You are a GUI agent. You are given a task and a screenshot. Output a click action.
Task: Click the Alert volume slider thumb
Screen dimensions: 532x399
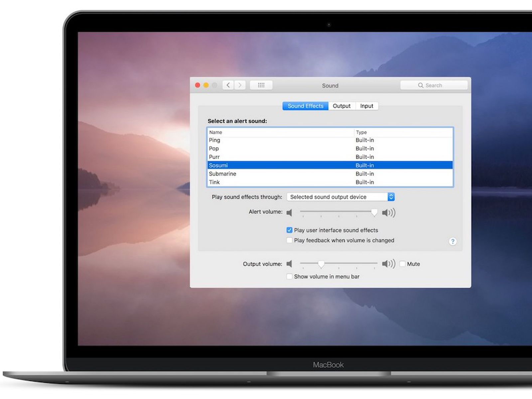click(374, 212)
